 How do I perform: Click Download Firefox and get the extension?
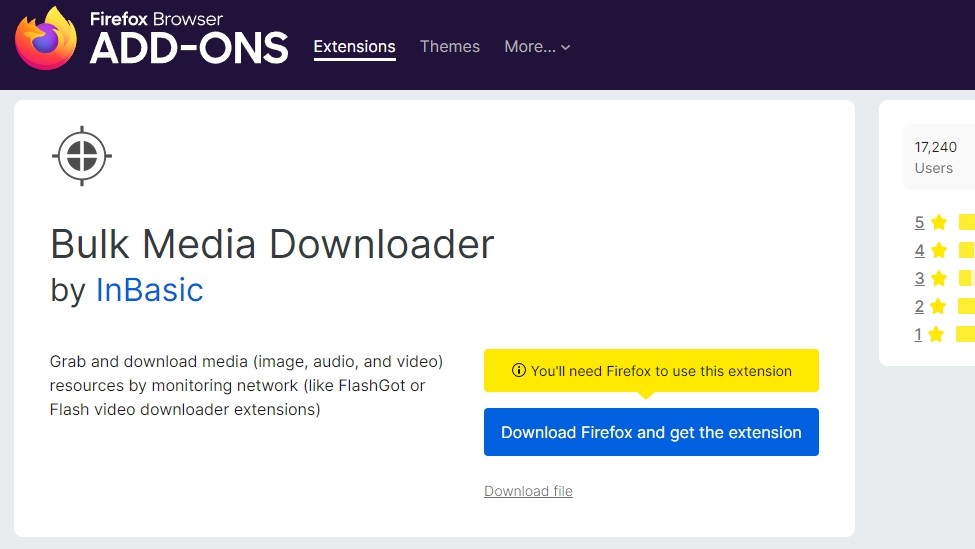pyautogui.click(x=651, y=432)
